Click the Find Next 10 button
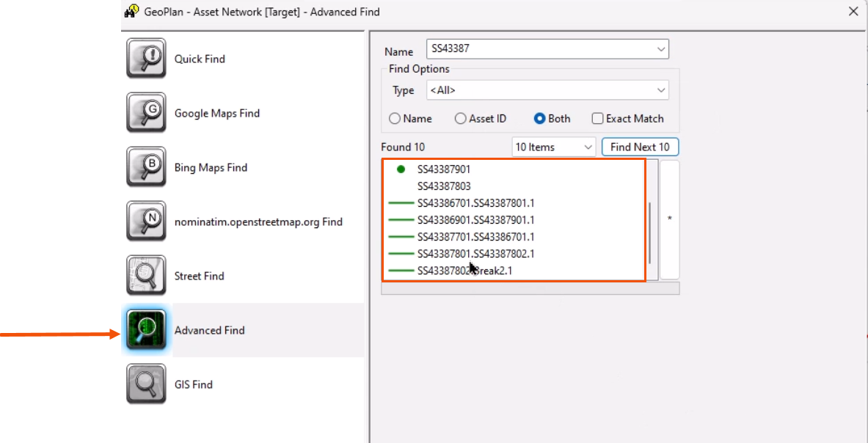868x443 pixels. point(640,147)
